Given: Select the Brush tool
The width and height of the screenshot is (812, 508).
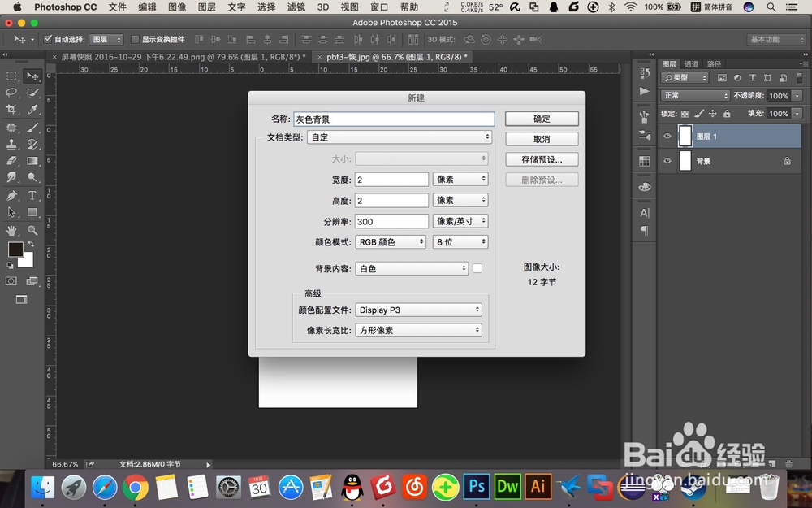Looking at the screenshot, I should pyautogui.click(x=32, y=128).
